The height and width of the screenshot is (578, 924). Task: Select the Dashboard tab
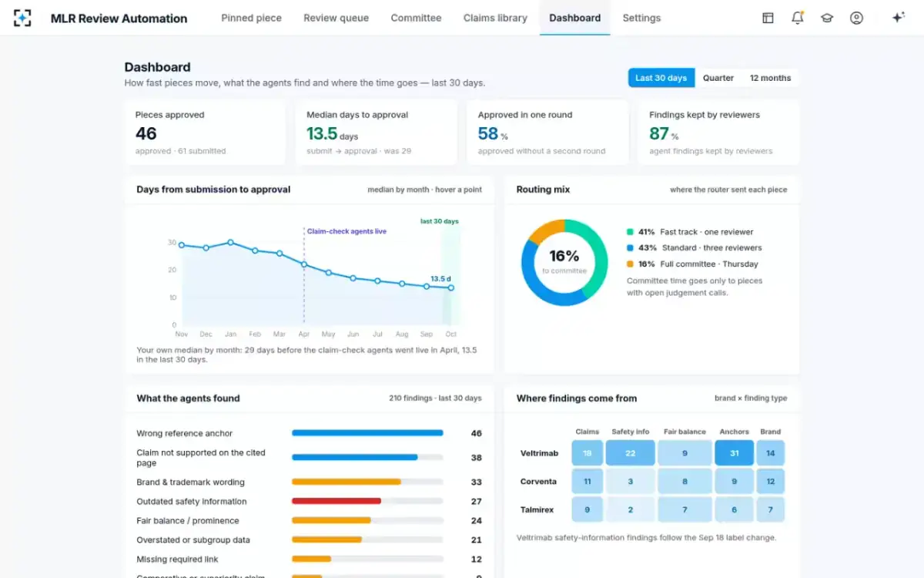(x=574, y=18)
